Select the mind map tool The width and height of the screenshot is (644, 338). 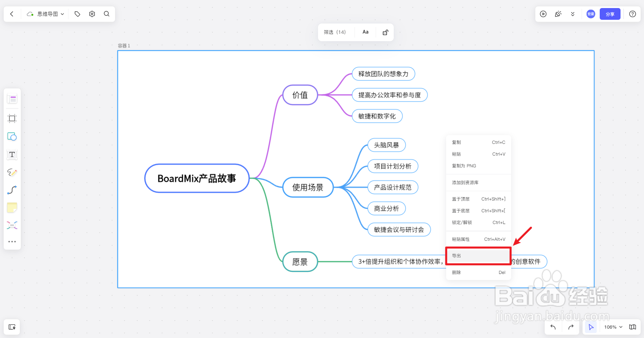point(12,225)
